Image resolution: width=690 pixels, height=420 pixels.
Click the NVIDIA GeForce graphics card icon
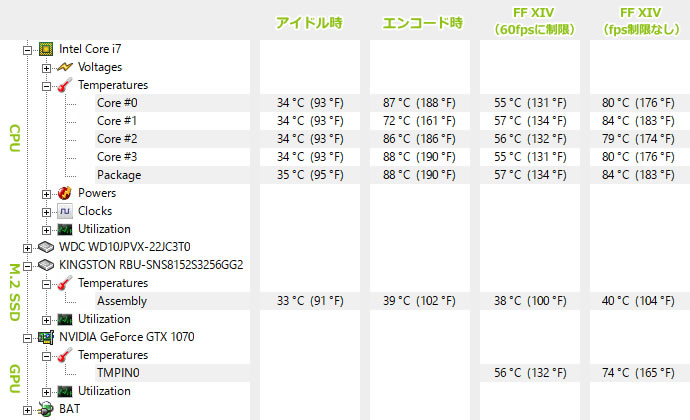tap(46, 337)
